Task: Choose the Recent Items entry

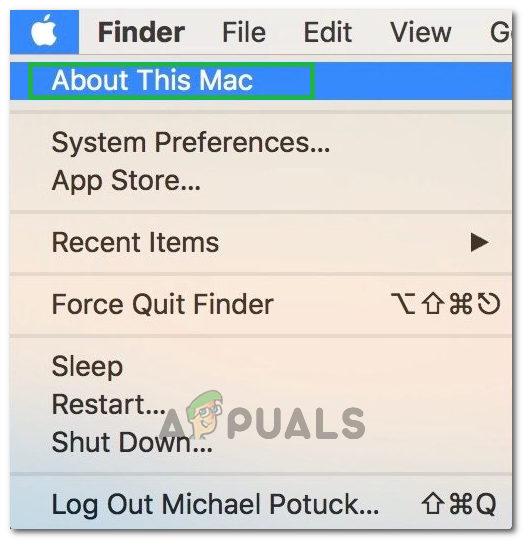Action: 261,242
